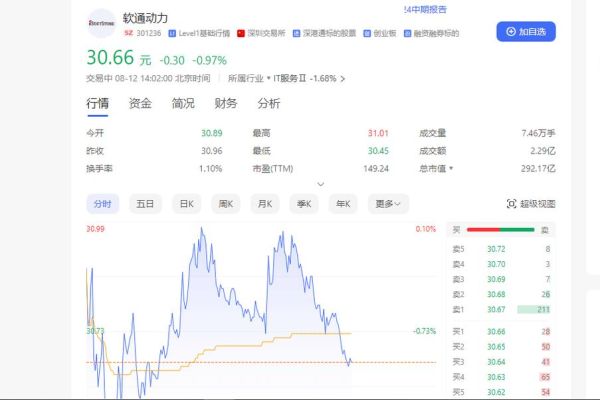The image size is (600, 400).
Task: Click the current price 30.66 元
Action: pyautogui.click(x=119, y=58)
